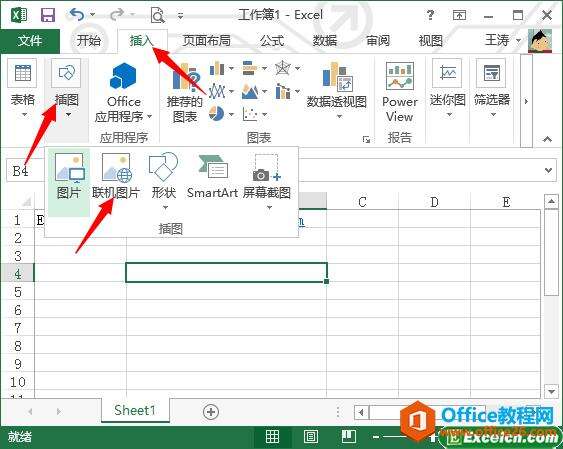Insert a line chart

pos(217,91)
